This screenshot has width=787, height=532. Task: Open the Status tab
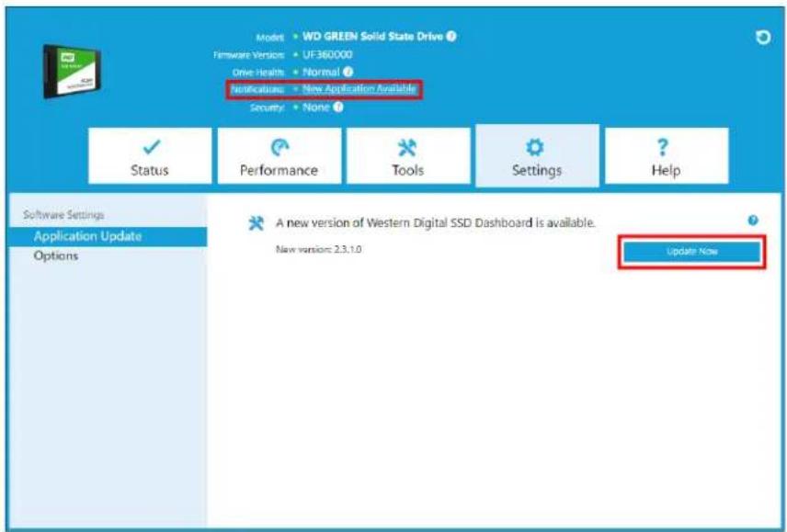150,156
